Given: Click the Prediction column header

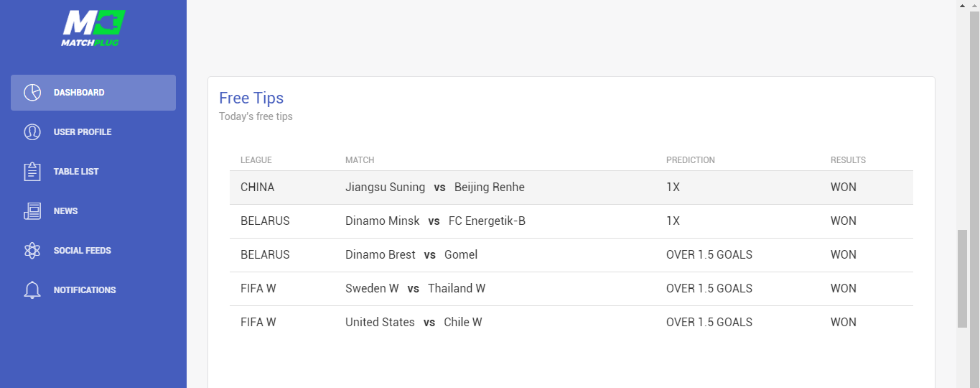Looking at the screenshot, I should point(690,160).
